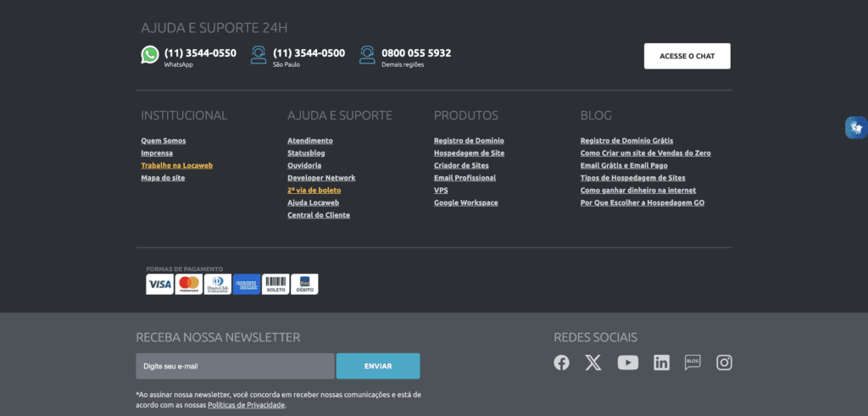
Task: Open Como Criar um site de Vendas link
Action: [645, 153]
